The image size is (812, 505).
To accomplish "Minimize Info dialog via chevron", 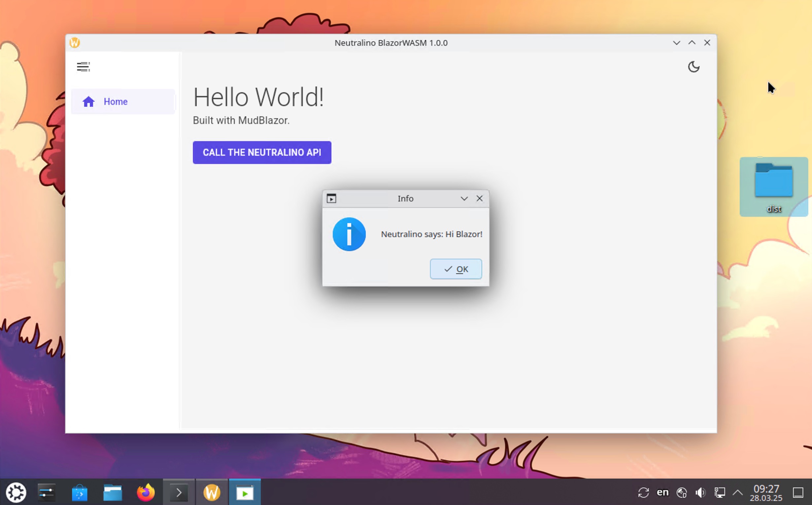I will (x=464, y=199).
